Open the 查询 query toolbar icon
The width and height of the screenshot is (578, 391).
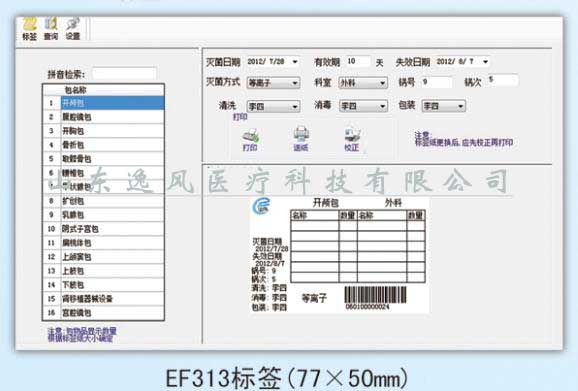(x=51, y=29)
